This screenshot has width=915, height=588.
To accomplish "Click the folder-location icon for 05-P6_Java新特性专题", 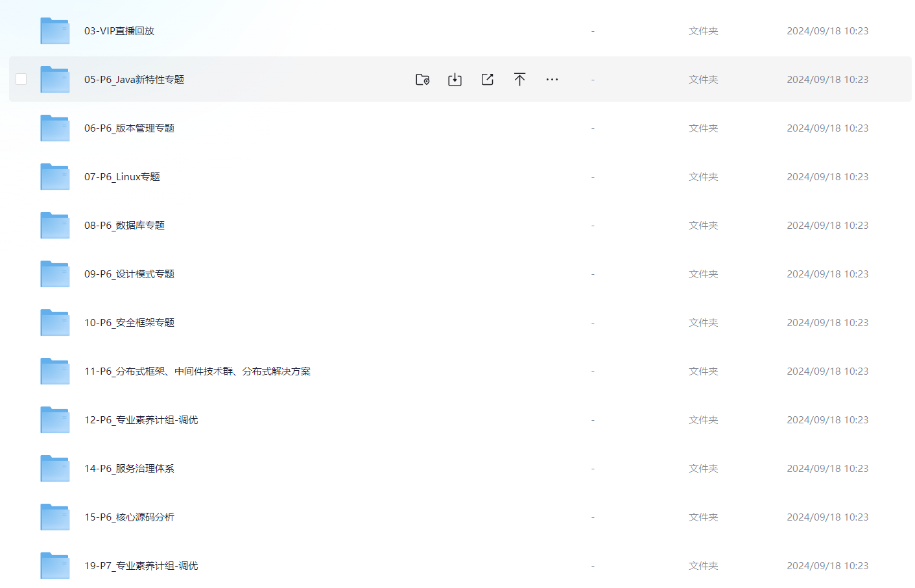I will coord(422,80).
